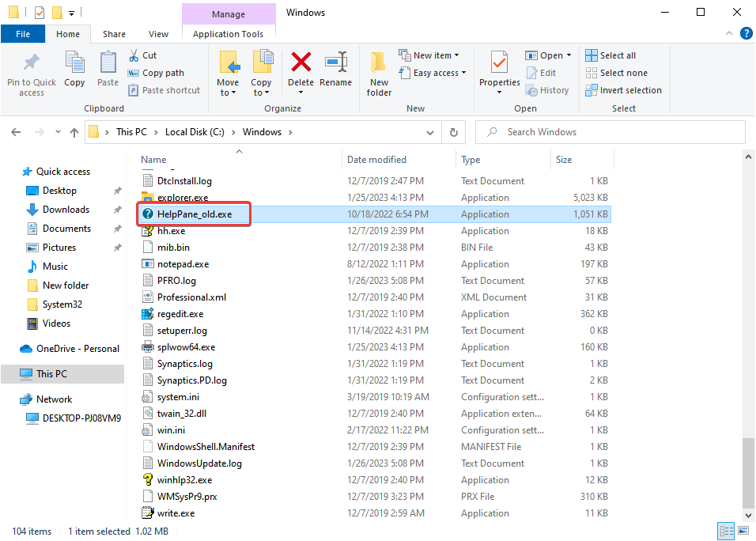Image resolution: width=756 pixels, height=541 pixels.
Task: Expand the chevron after Windows in address bar
Action: click(290, 132)
